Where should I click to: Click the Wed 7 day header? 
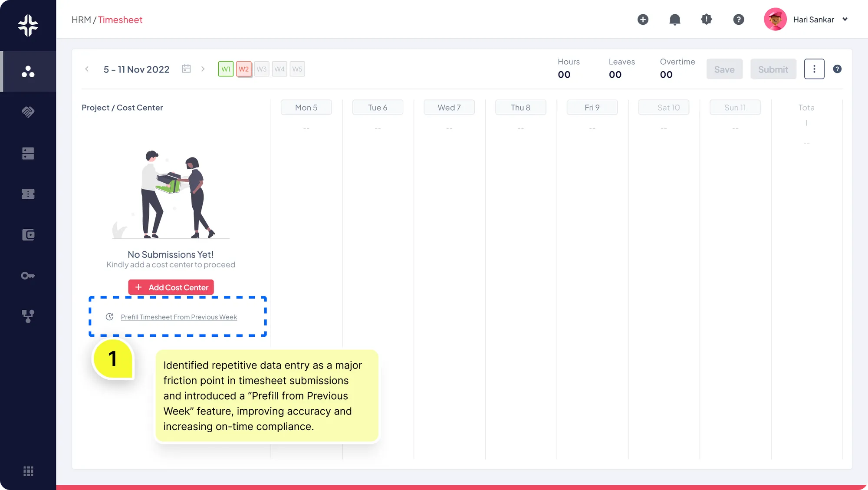pos(449,107)
